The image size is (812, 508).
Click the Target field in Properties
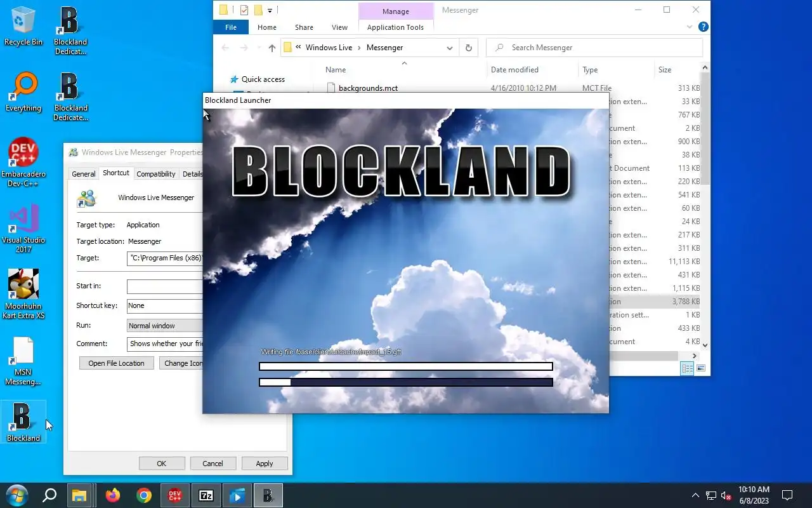pos(165,258)
